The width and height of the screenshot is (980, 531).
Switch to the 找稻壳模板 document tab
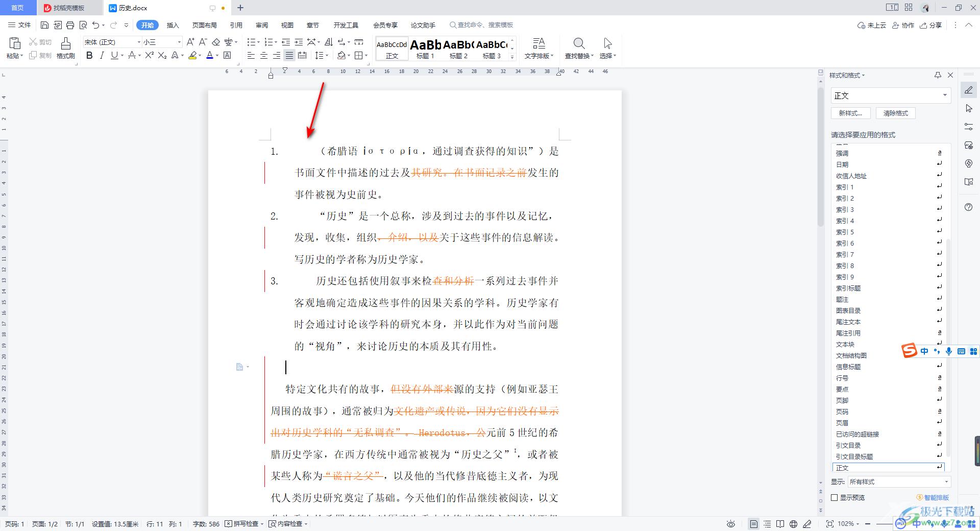click(x=69, y=8)
